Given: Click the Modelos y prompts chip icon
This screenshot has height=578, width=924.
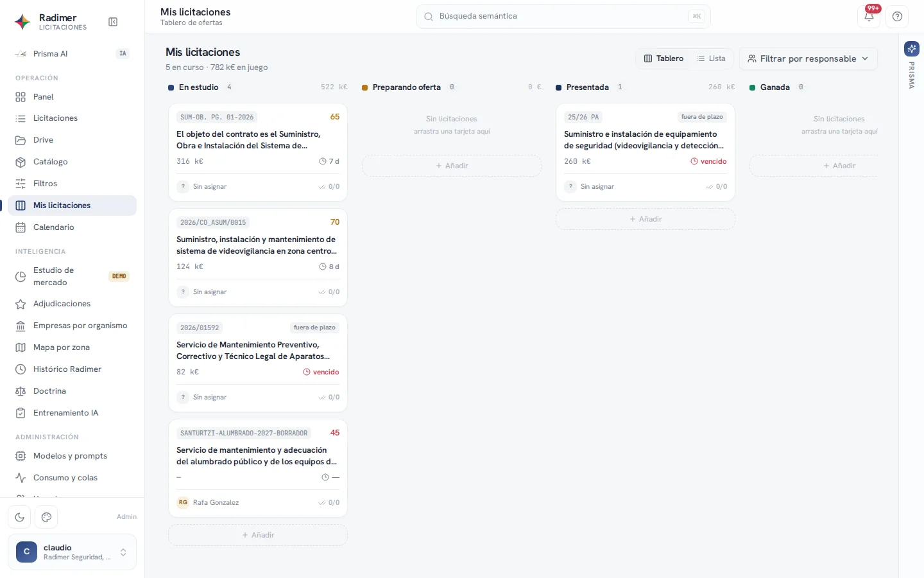Looking at the screenshot, I should (21, 456).
